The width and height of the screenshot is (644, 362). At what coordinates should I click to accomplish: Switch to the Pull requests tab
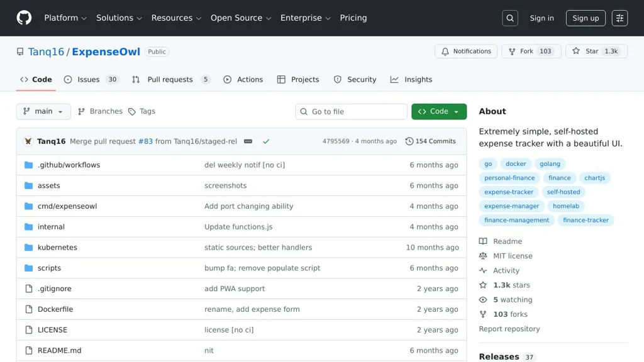click(x=171, y=79)
